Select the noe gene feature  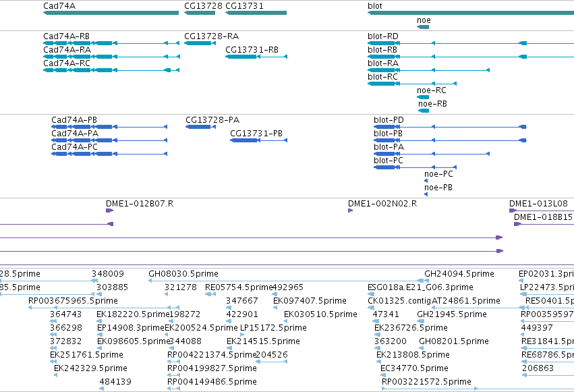point(423,27)
